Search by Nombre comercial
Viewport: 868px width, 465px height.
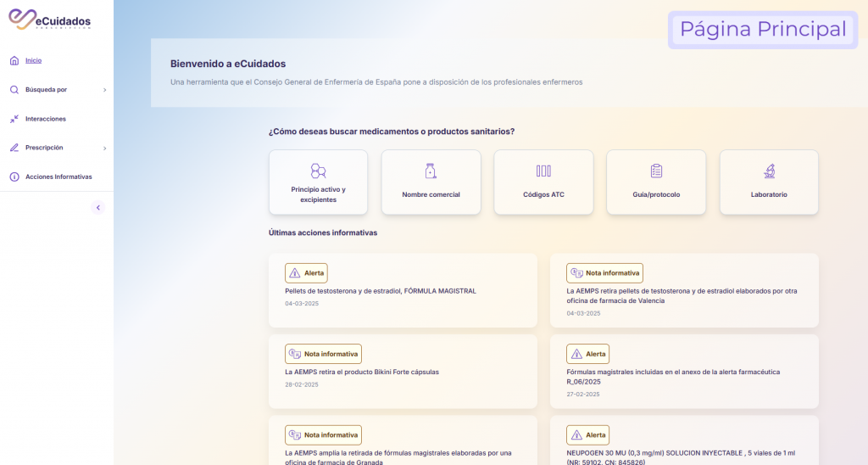(x=431, y=182)
